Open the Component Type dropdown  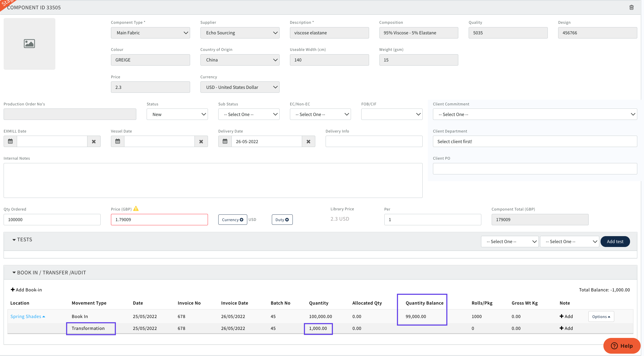point(150,33)
